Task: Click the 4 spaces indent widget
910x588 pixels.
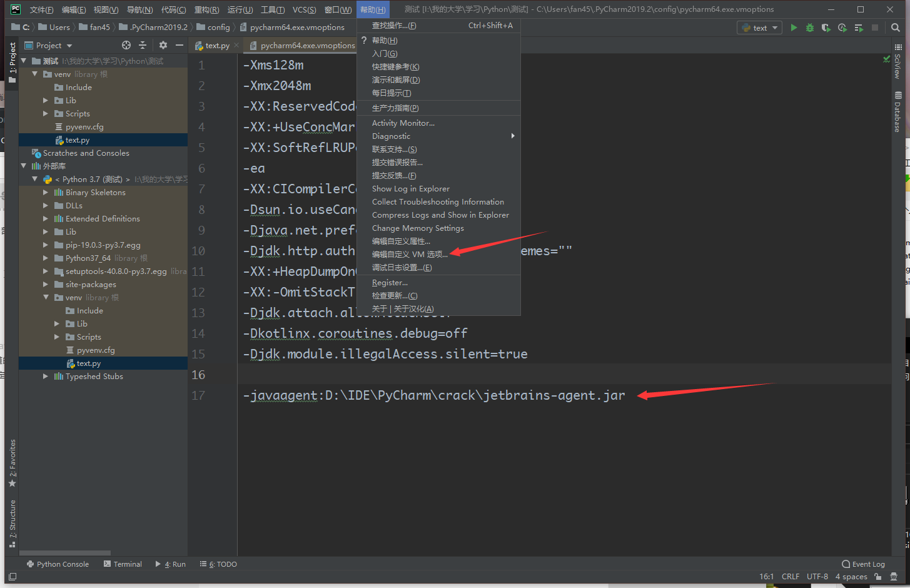Action: coord(851,576)
